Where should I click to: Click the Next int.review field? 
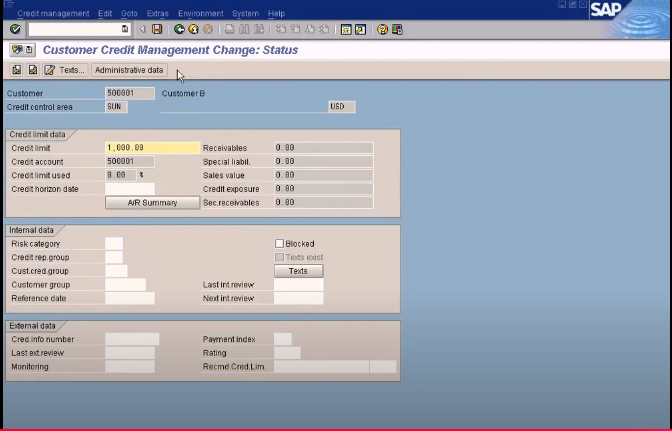(x=299, y=298)
